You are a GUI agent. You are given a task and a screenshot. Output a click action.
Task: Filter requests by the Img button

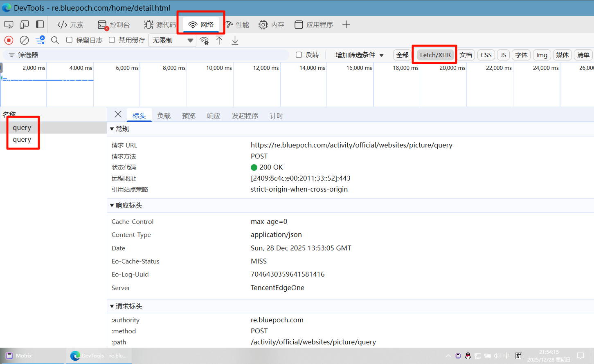point(542,55)
